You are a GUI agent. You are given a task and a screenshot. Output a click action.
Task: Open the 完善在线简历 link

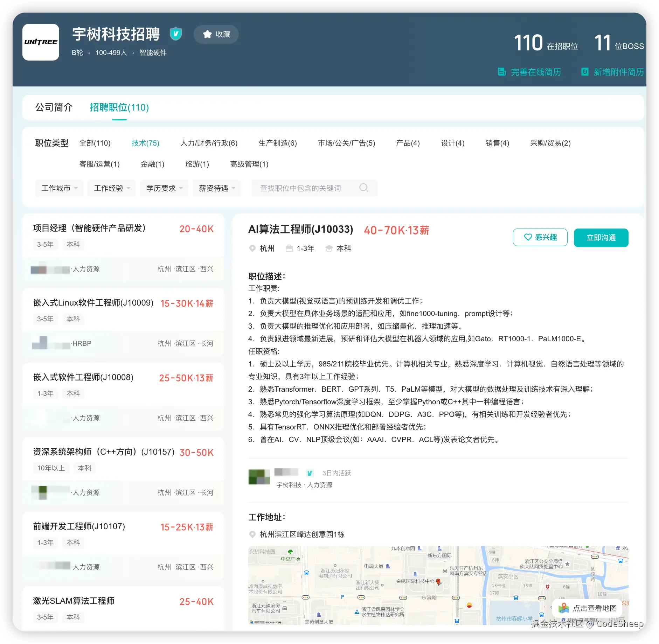click(536, 72)
